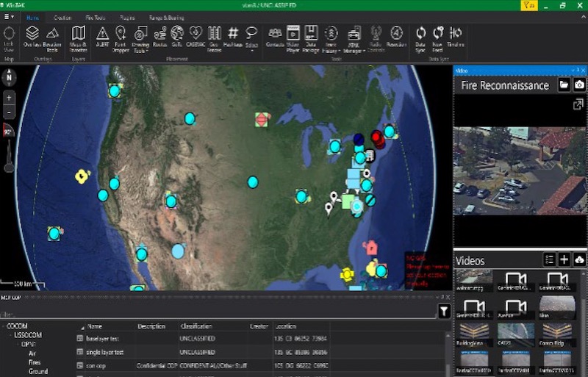This screenshot has width=588, height=377.
Task: Switch Videos panel to list view
Action: pos(549,259)
